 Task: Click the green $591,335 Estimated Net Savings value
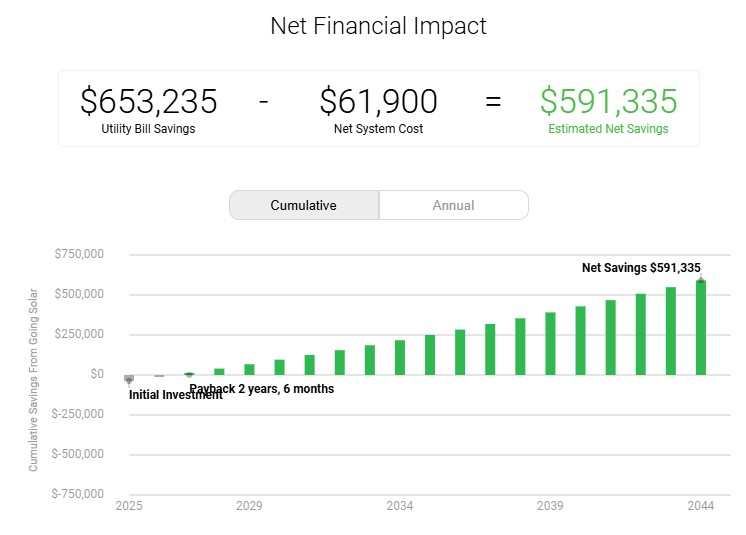click(609, 101)
